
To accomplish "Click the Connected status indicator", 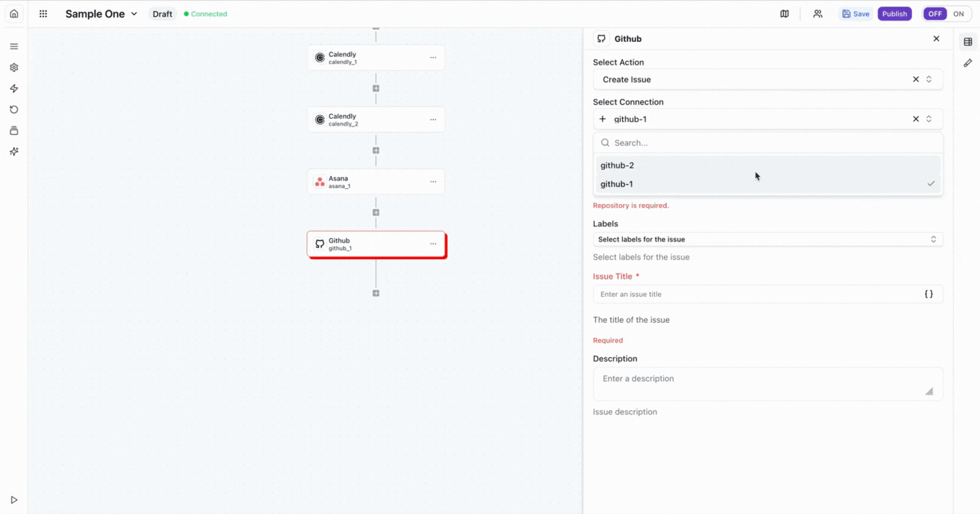I will click(x=205, y=13).
